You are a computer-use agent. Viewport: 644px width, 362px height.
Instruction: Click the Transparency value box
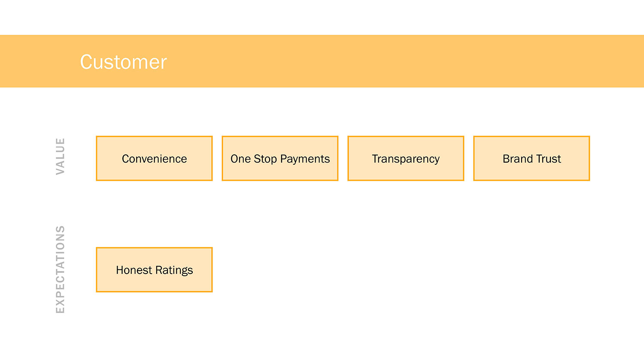click(406, 159)
